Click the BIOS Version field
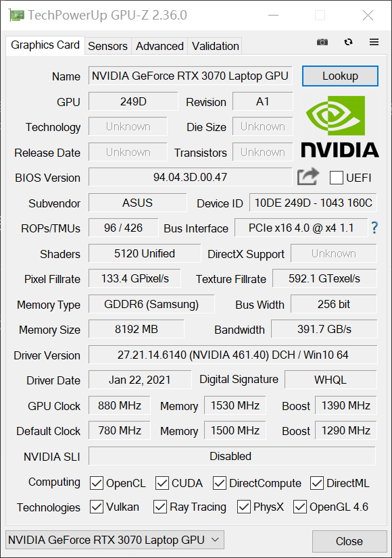Screen dimensions: 392x558 tap(190, 177)
